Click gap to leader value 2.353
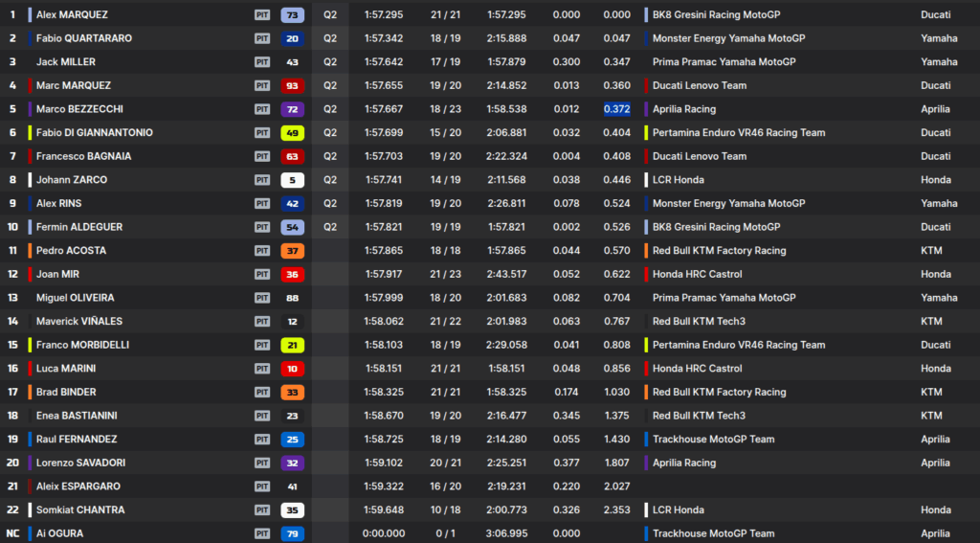Screen dimensions: 980x543 617,509
